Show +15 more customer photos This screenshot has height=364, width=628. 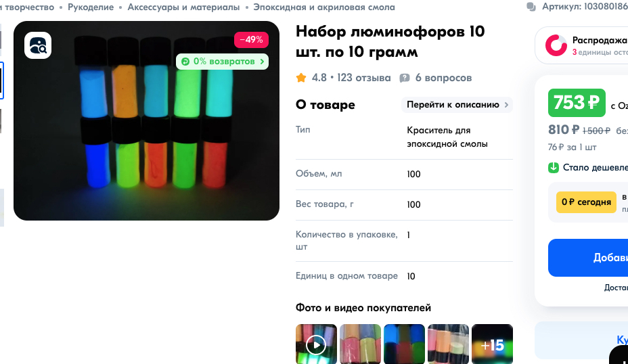point(492,344)
